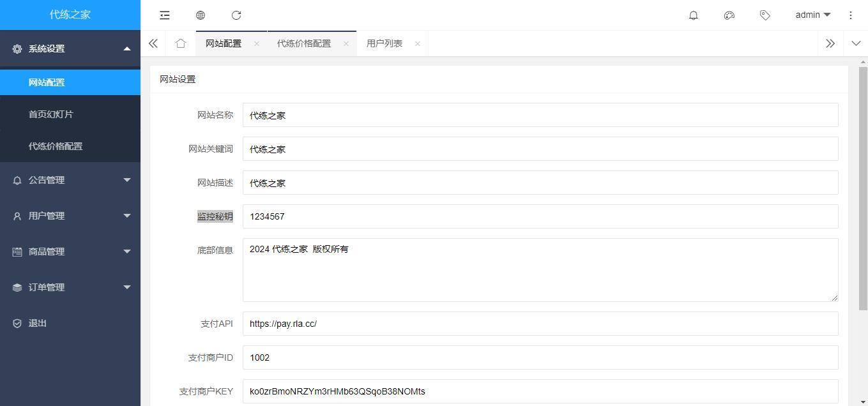Open notifications bell icon
Viewport: 868px width, 406px height.
click(694, 15)
